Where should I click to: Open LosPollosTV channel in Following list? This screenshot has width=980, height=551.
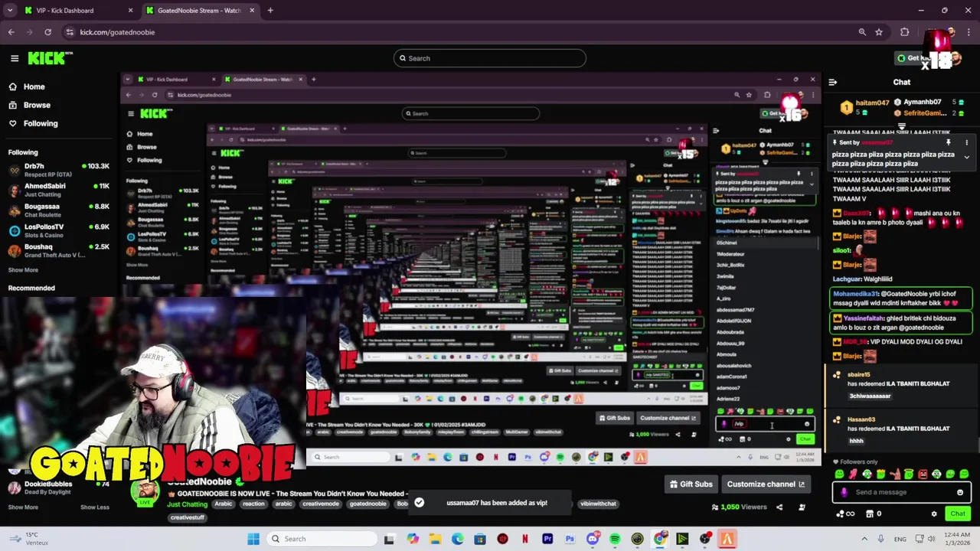[x=58, y=230]
